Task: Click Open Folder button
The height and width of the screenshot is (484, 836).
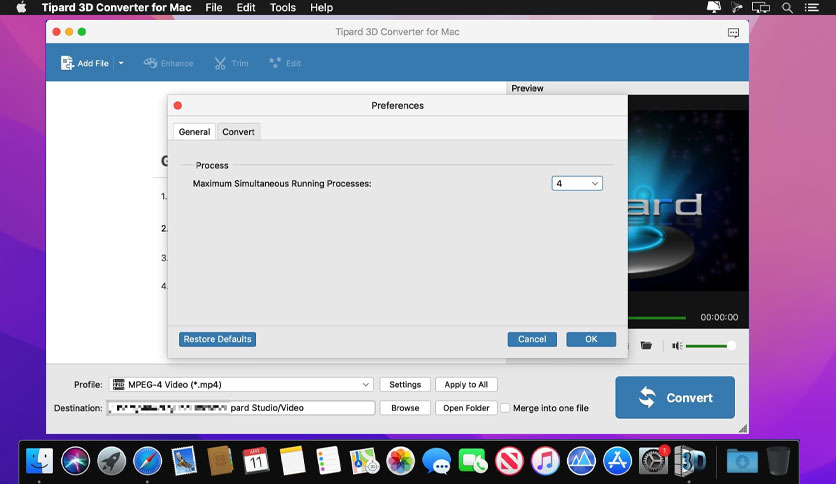Action: (x=466, y=408)
